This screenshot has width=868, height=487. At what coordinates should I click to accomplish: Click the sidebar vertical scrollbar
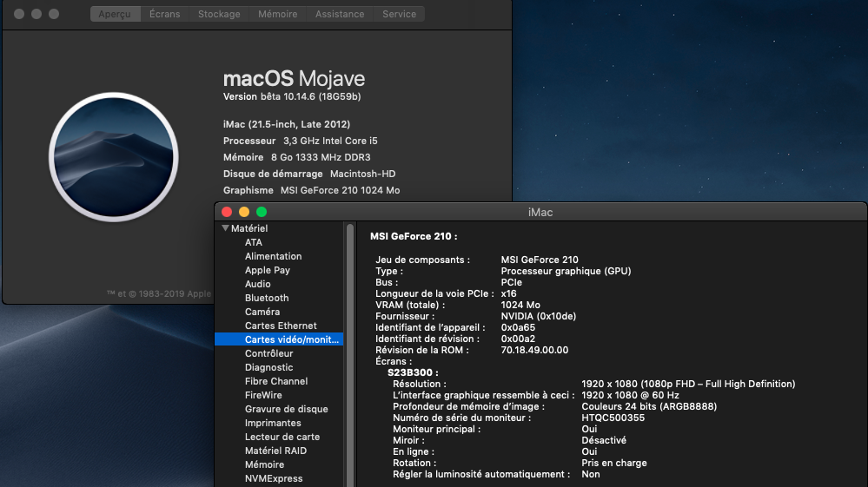coord(350,354)
